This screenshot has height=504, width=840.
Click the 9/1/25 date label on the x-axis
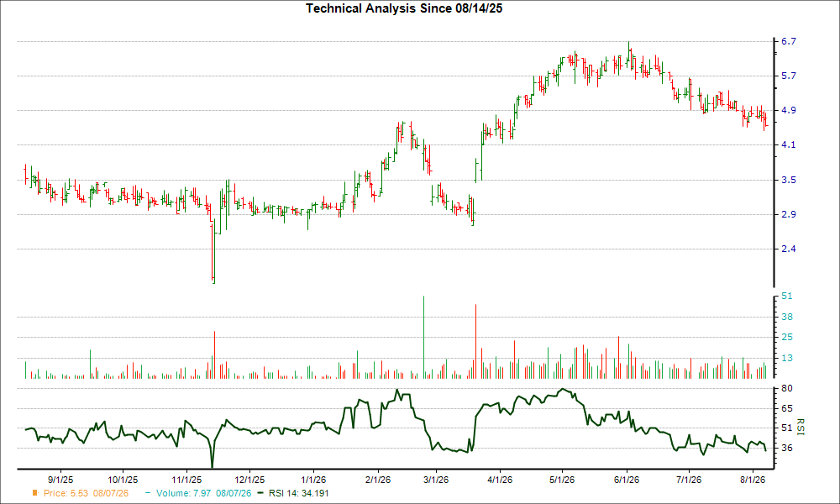[x=60, y=480]
